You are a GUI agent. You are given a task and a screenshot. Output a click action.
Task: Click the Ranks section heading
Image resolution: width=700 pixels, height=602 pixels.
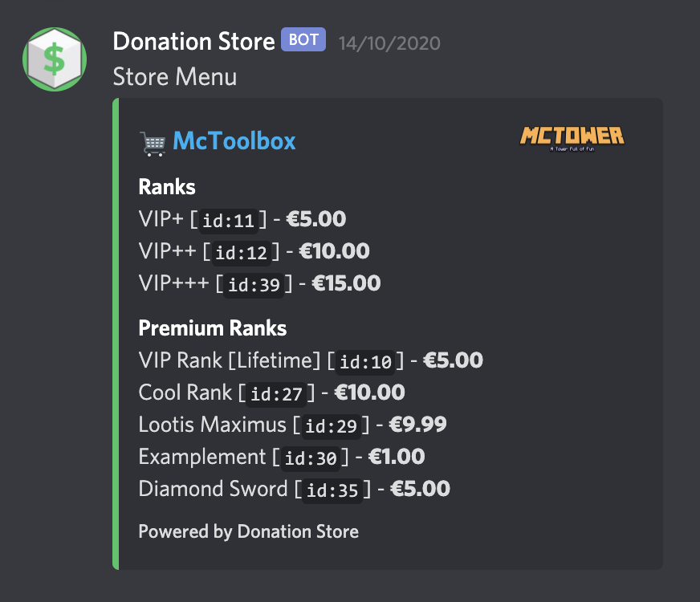[x=167, y=186]
